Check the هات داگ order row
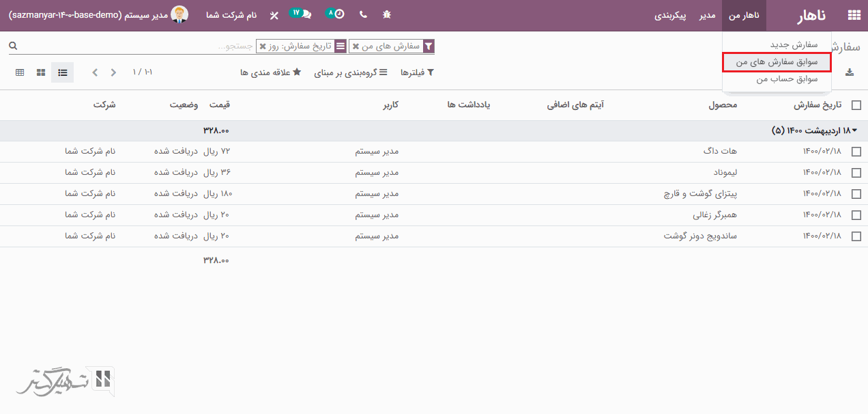Screen dimensions: 868x414 click(x=856, y=152)
